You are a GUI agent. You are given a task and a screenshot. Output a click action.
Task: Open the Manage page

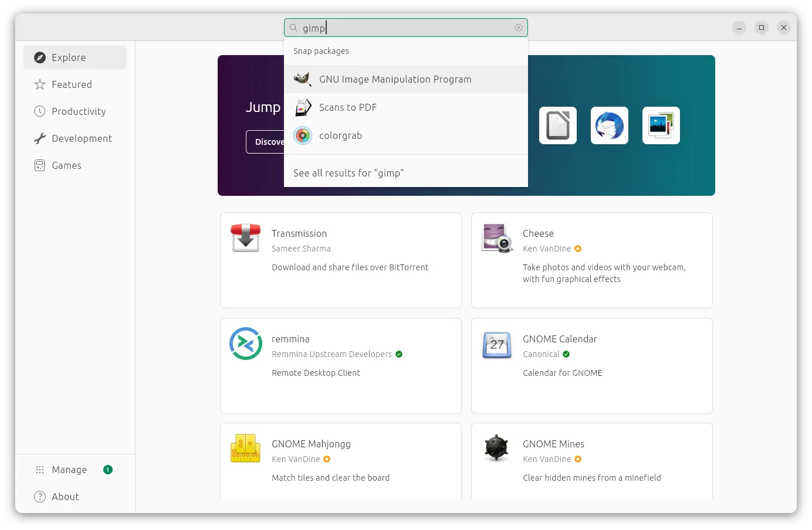point(75,470)
